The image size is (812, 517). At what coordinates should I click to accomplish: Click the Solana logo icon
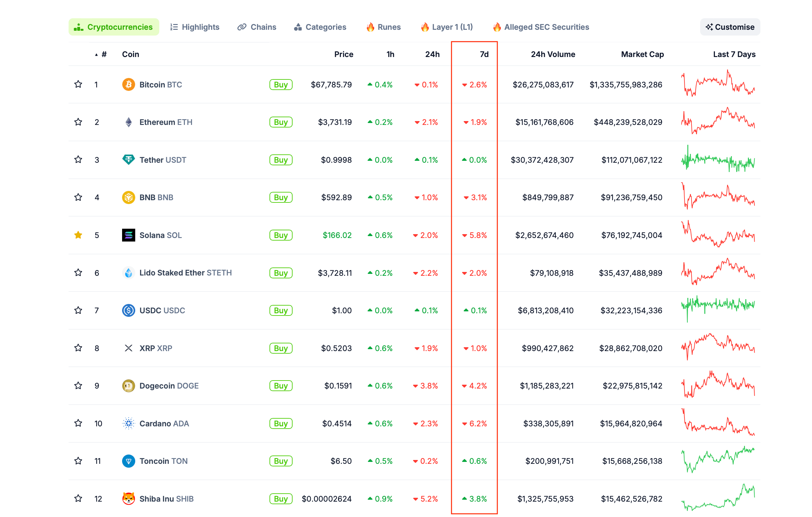[128, 235]
